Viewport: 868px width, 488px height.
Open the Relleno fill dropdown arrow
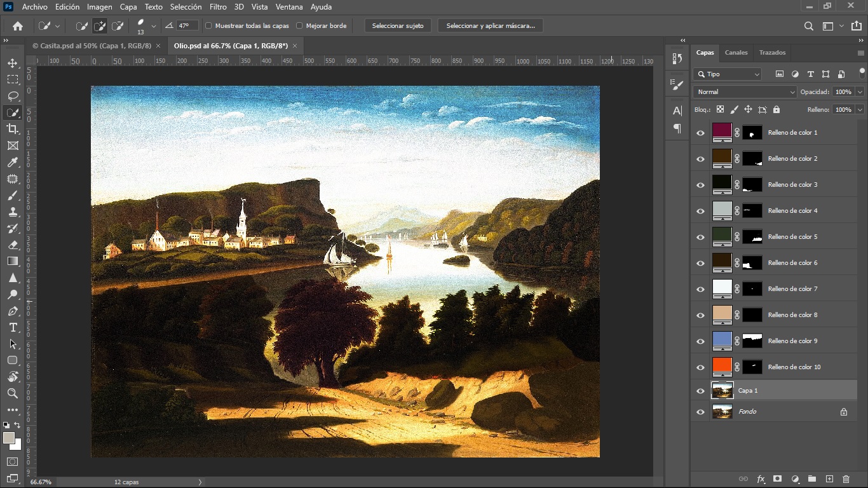coord(860,110)
